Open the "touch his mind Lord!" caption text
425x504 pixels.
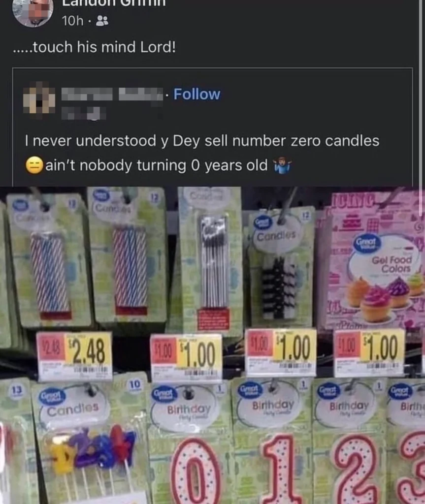tap(95, 47)
